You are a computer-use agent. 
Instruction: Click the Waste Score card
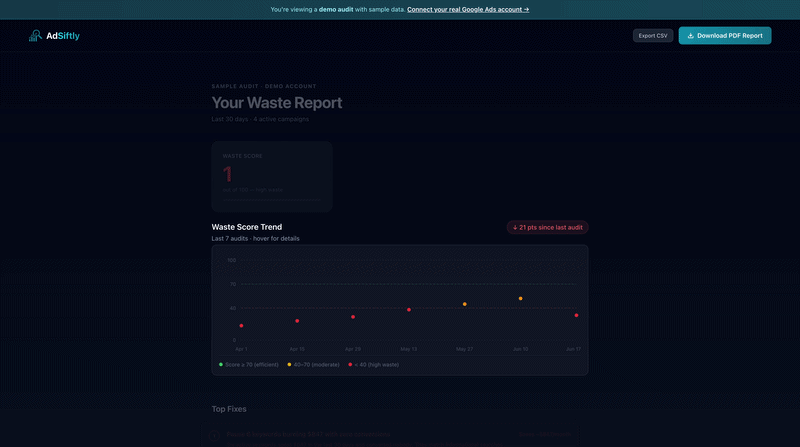tap(272, 177)
